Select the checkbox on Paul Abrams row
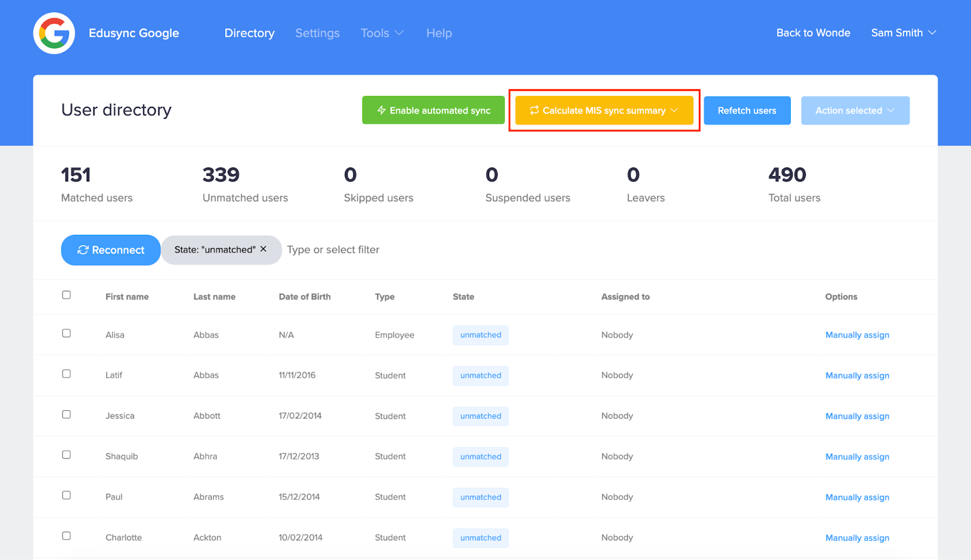Viewport: 971px width, 560px height. pos(66,494)
